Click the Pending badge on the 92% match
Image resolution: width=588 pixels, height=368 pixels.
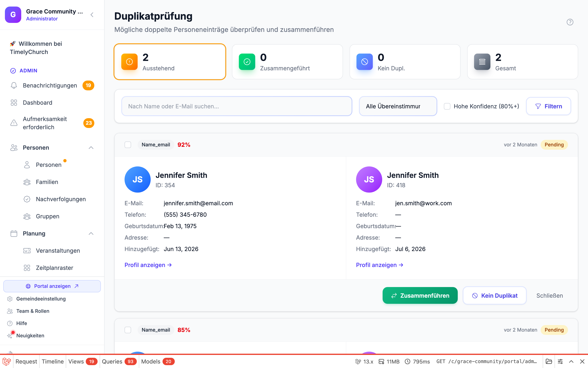[554, 145]
